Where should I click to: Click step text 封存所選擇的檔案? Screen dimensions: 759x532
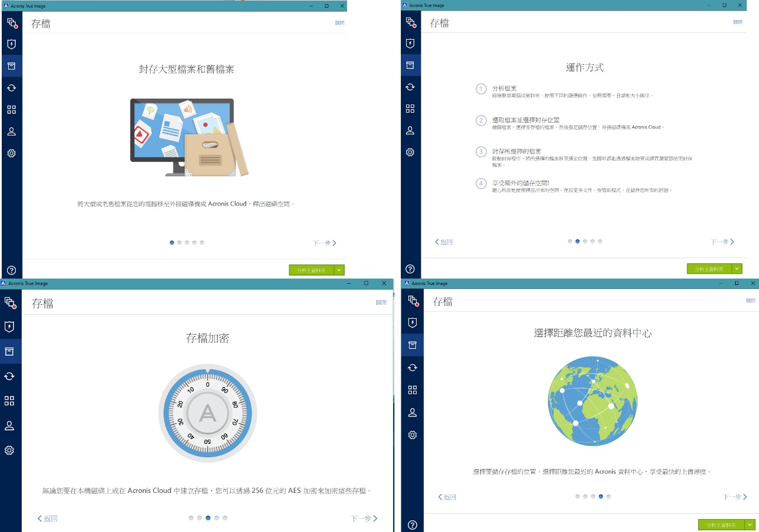click(x=517, y=151)
